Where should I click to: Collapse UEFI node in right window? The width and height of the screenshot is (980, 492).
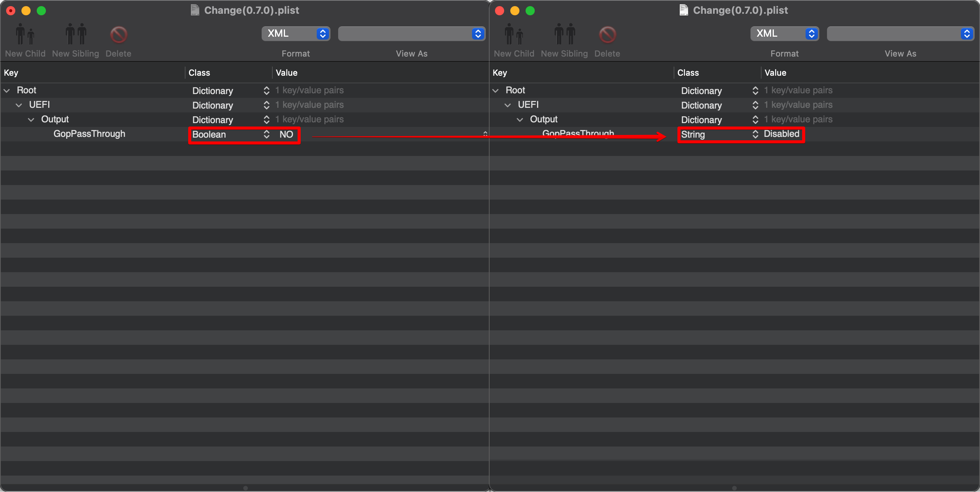508,105
